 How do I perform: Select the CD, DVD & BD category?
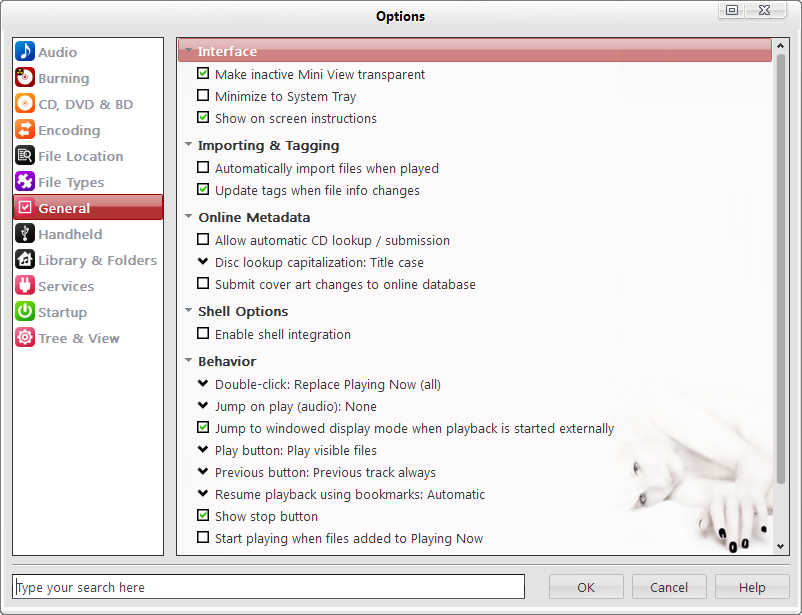pyautogui.click(x=85, y=104)
